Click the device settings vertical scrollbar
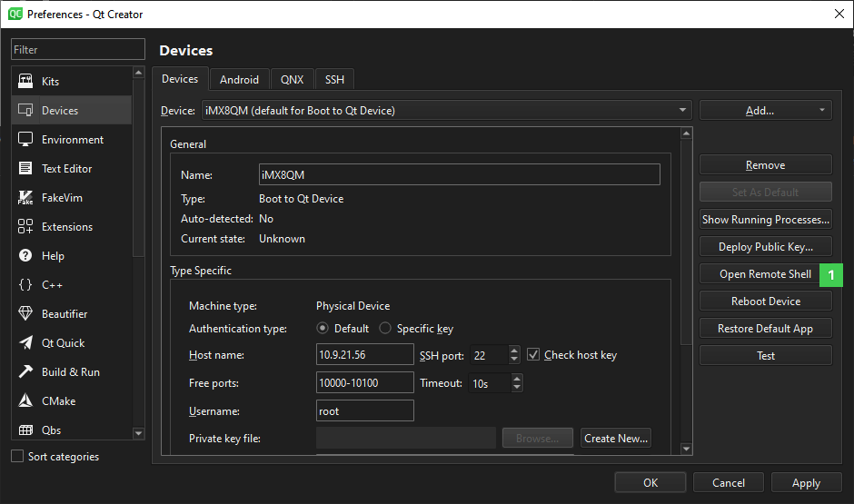 687,272
